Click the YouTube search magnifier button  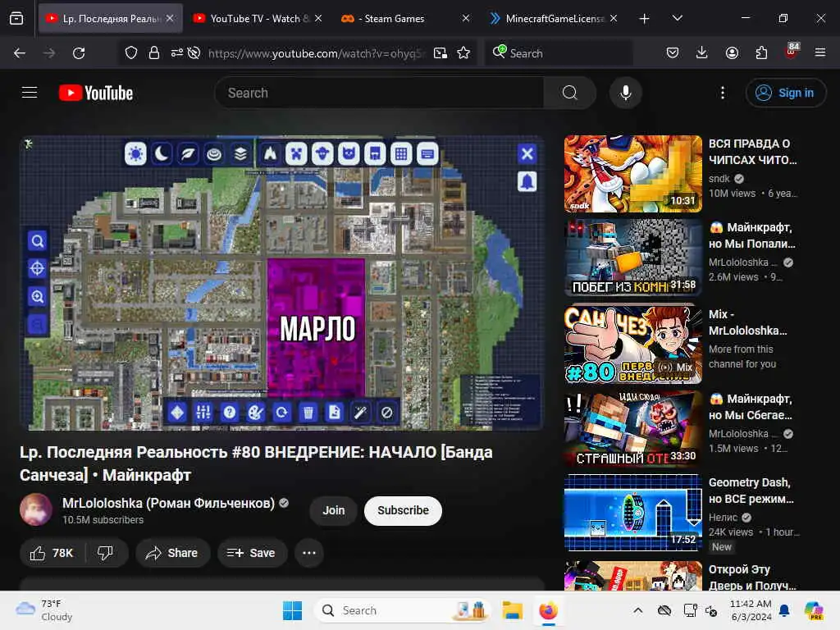(569, 93)
